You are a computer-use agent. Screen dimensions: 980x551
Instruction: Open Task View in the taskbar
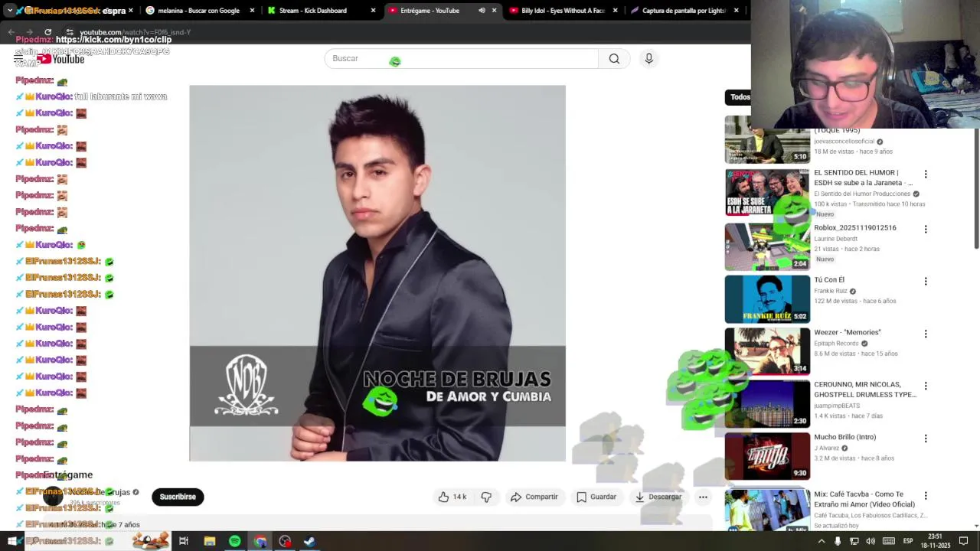point(184,541)
